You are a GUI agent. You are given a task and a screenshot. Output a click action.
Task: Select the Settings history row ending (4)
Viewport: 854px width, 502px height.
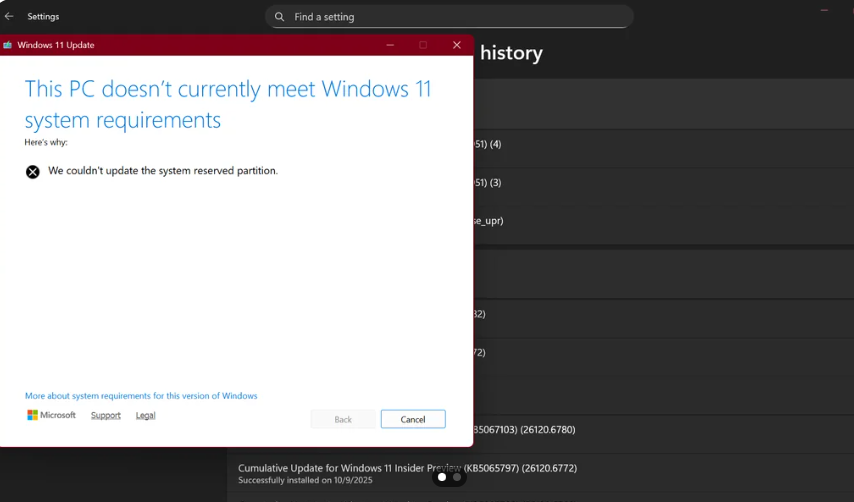[663, 148]
